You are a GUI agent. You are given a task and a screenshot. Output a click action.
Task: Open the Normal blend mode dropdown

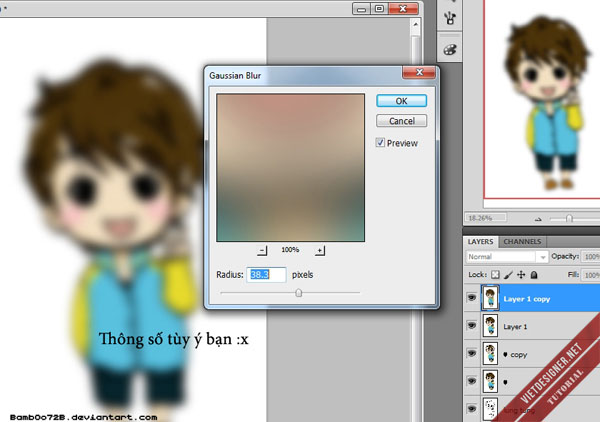507,257
